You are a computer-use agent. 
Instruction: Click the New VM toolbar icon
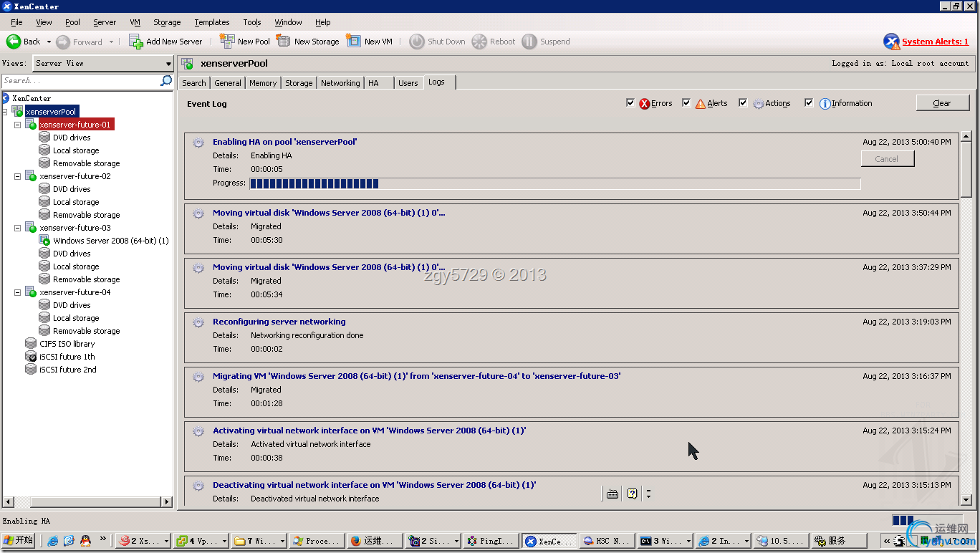(354, 42)
